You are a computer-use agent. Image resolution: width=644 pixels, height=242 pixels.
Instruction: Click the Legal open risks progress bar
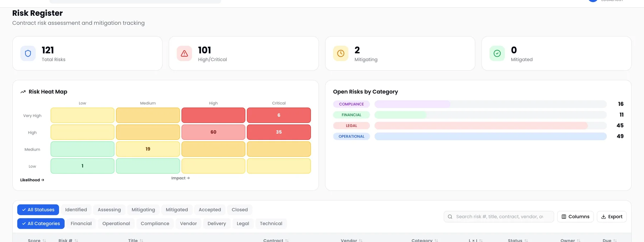click(491, 125)
